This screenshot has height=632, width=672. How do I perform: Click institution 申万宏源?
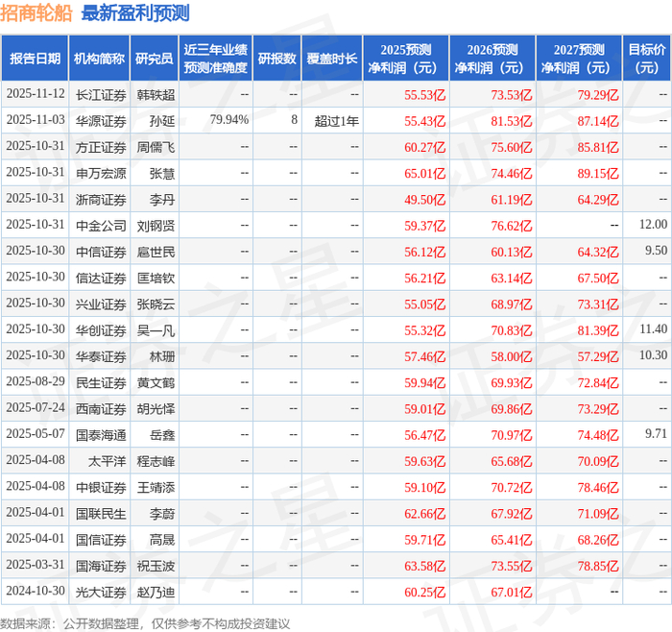coord(101,173)
